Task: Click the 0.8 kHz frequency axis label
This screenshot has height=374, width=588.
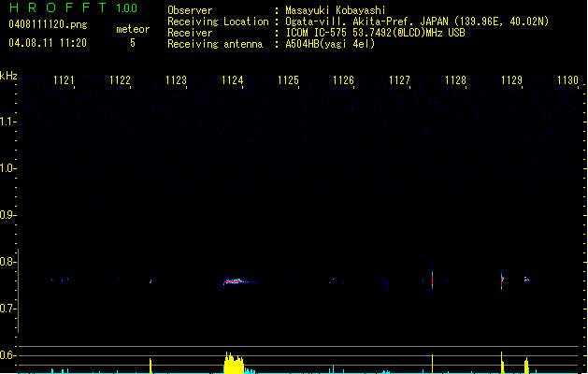Action: tap(7, 262)
